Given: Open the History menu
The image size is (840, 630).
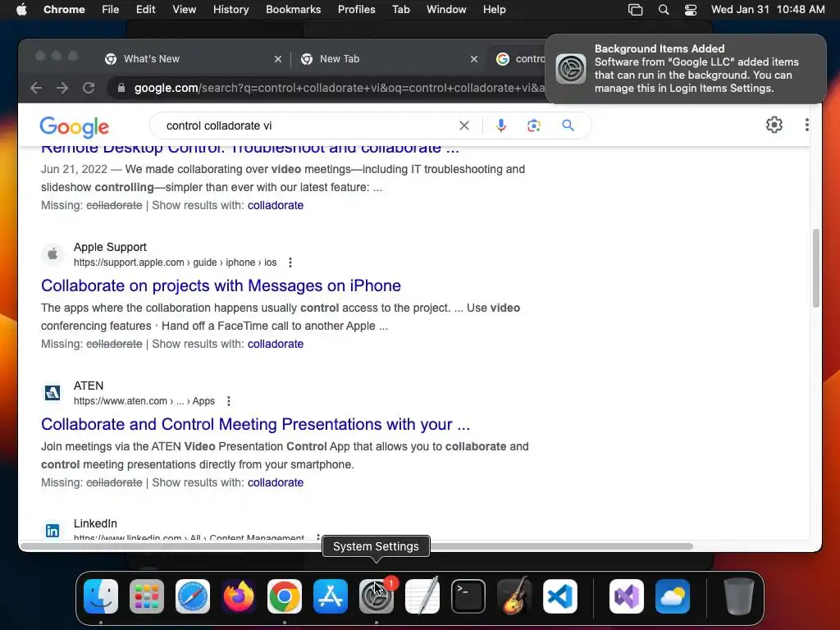Looking at the screenshot, I should click(x=231, y=9).
